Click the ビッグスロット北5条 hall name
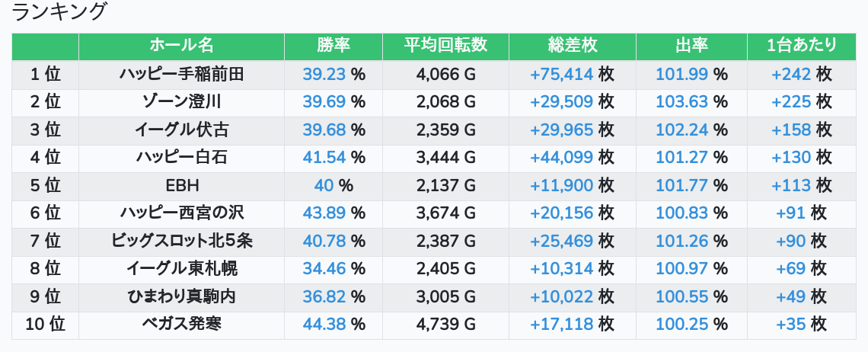 click(x=181, y=241)
